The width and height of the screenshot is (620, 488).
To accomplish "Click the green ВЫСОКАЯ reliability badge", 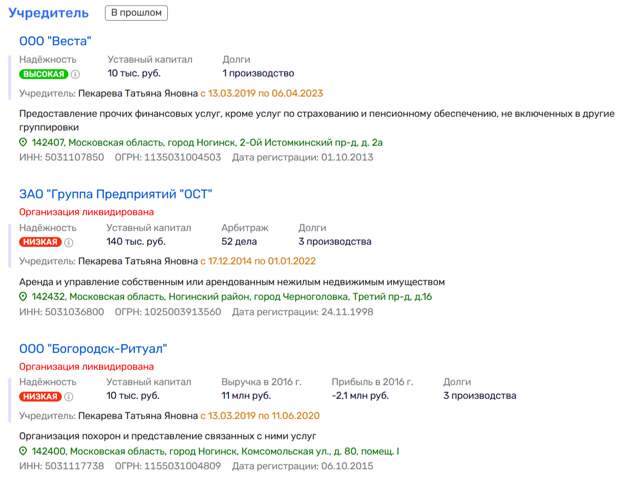I will tap(43, 74).
